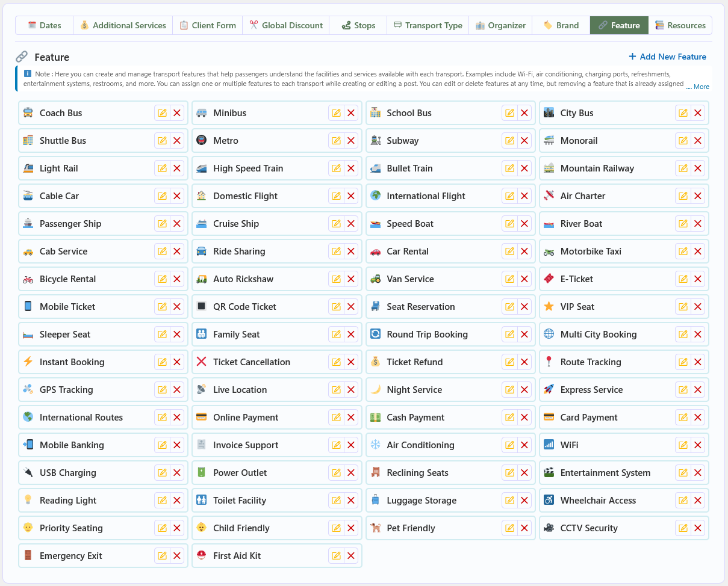Delete the First Aid Kit feature
Viewport: 728px width, 586px height.
[x=351, y=556]
